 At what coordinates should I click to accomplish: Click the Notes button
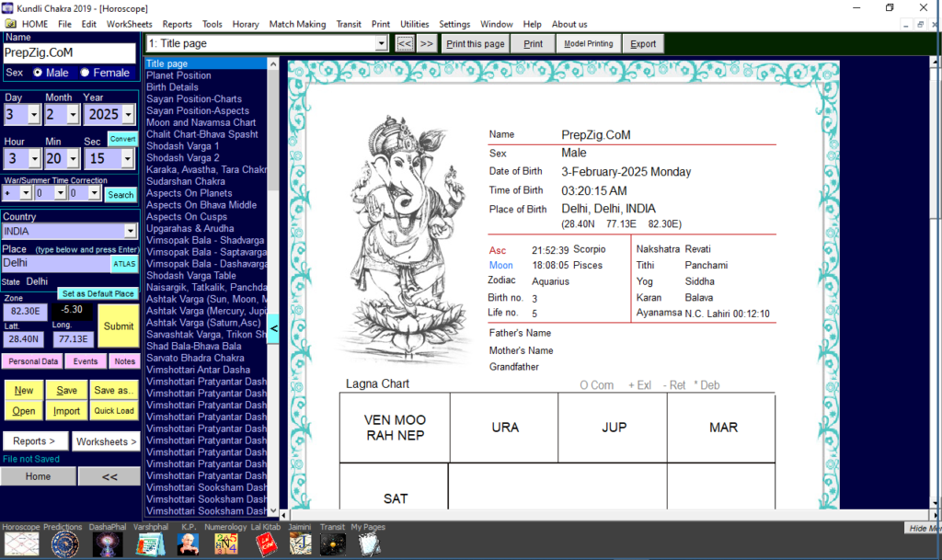pos(124,361)
